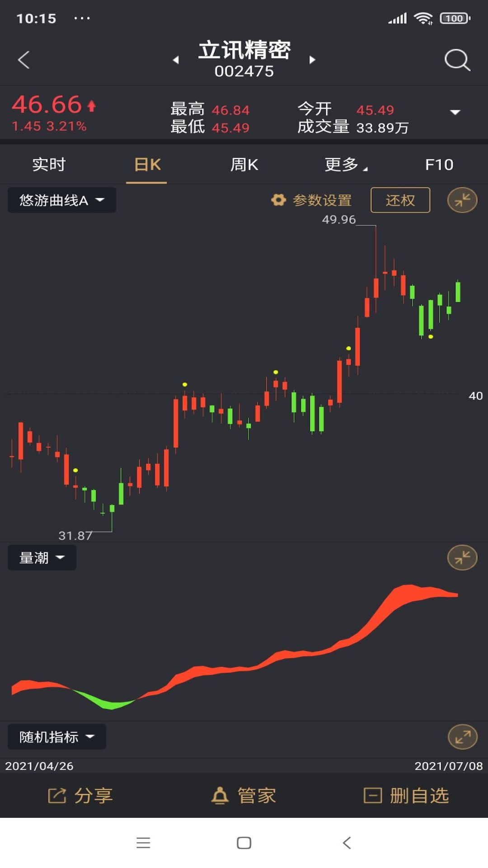Switch to the 周K tab
488x868 pixels.
(244, 165)
